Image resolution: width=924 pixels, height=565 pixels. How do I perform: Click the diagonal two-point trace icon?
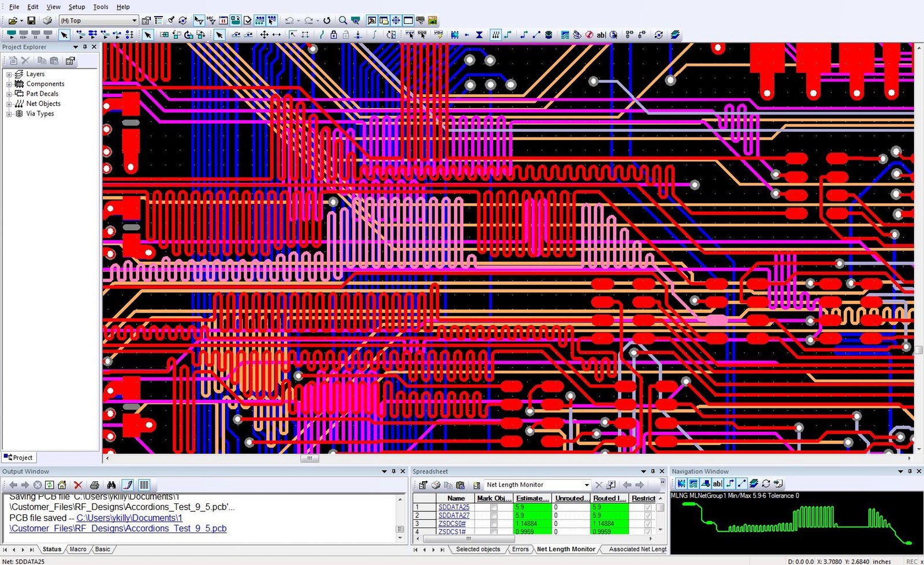(536, 35)
